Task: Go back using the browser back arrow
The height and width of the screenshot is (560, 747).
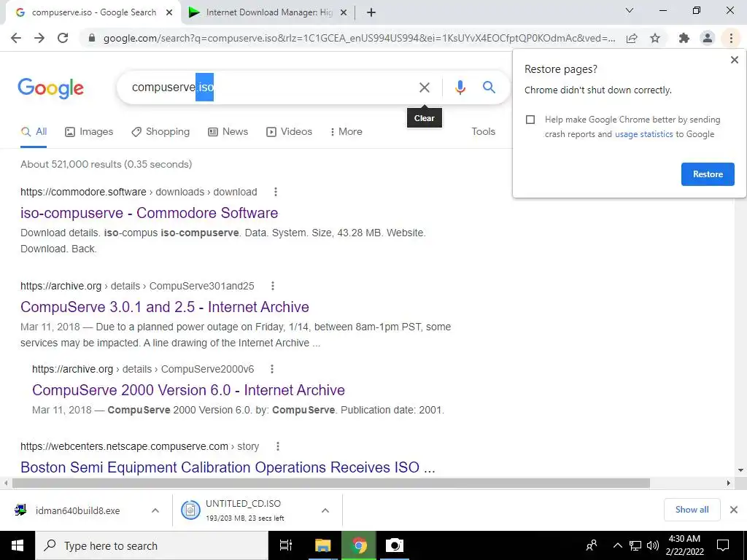Action: click(x=16, y=38)
